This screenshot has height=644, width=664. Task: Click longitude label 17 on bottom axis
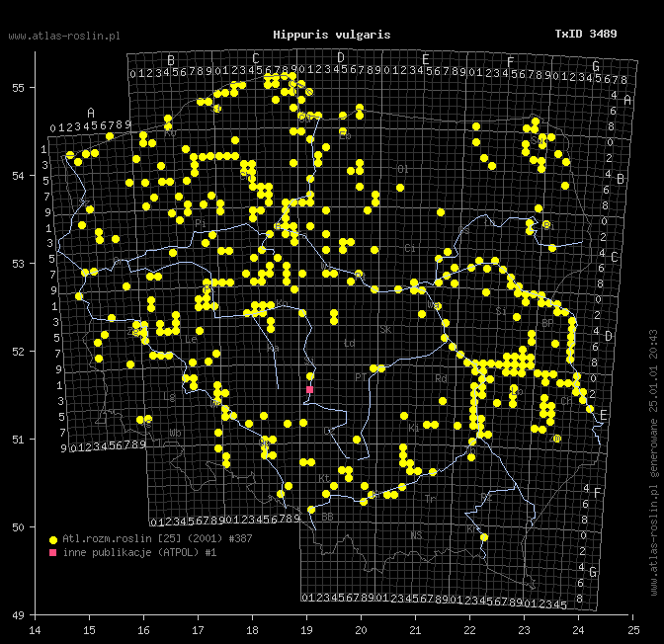(x=198, y=630)
